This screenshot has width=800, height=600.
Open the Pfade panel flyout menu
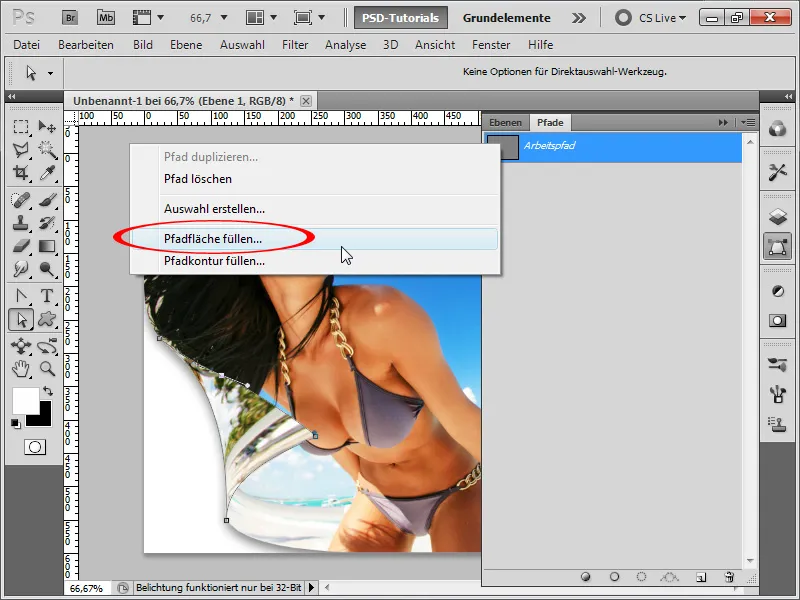748,122
